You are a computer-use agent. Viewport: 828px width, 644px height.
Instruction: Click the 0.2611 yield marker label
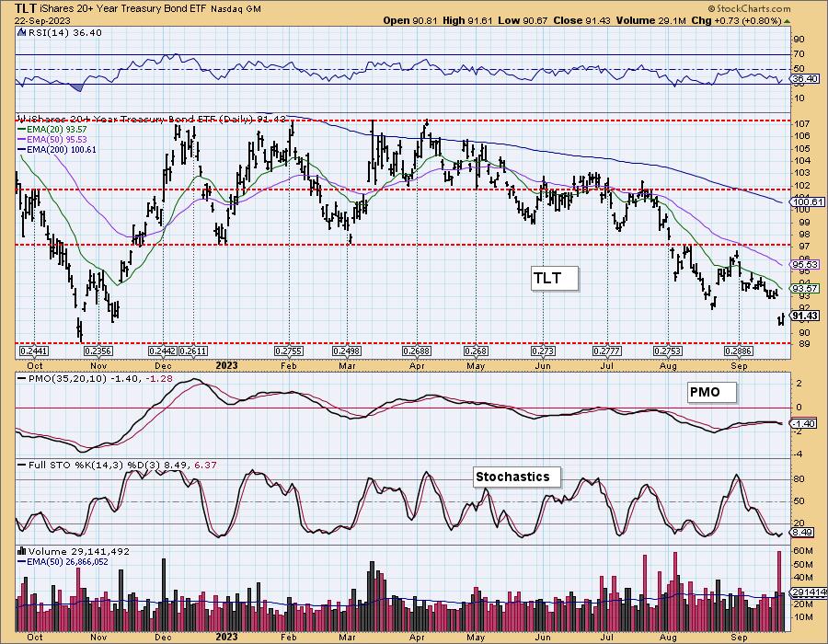tap(193, 351)
